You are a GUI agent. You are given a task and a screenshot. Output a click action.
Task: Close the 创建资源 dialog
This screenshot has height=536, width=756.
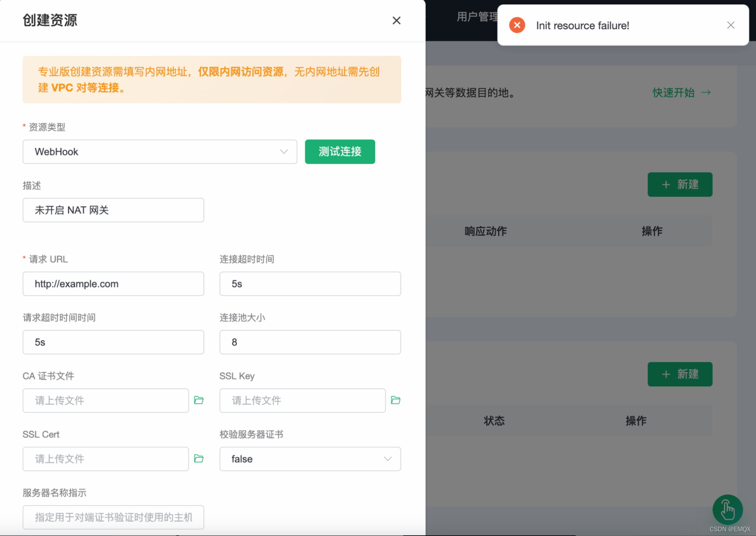coord(396,20)
